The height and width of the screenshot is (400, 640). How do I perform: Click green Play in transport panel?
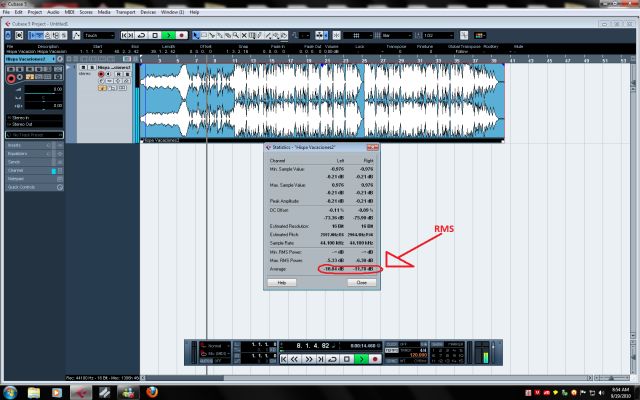click(x=362, y=359)
